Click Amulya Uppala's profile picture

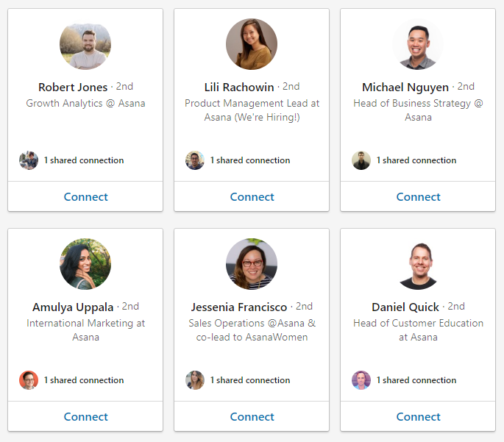(x=85, y=264)
